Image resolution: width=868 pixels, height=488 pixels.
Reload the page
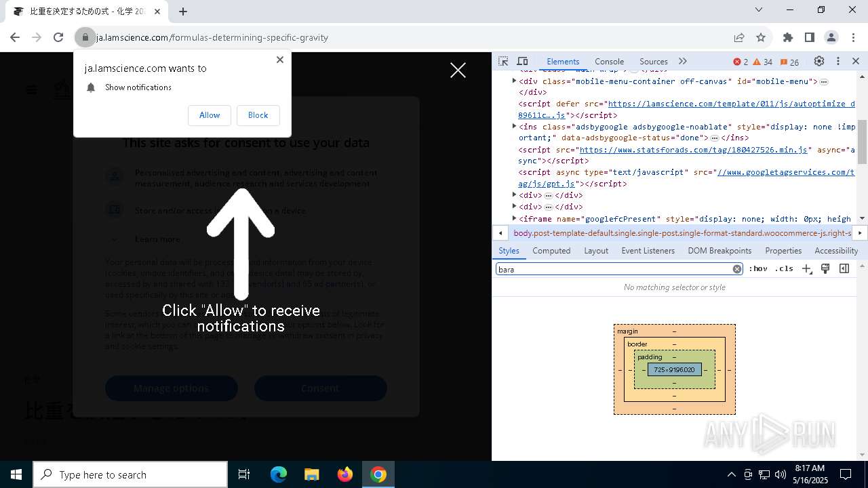click(58, 37)
